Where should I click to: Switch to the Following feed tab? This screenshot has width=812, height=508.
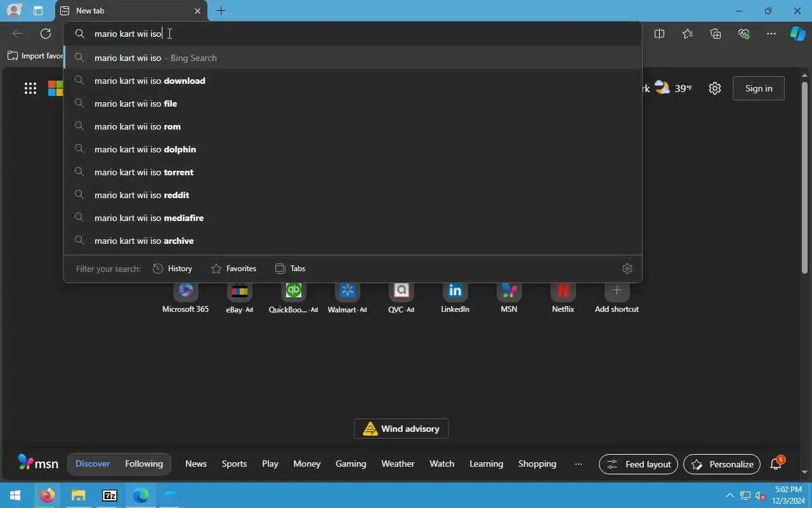point(144,464)
